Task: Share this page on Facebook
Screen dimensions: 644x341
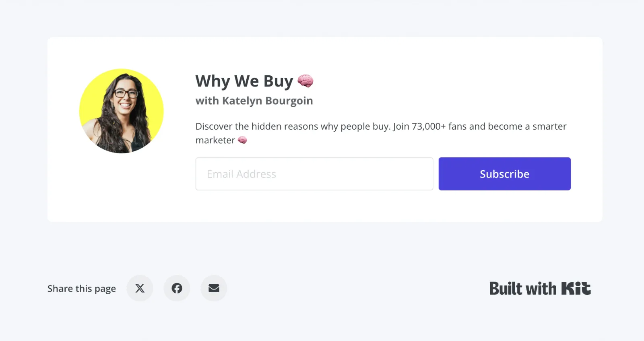Action: (177, 288)
